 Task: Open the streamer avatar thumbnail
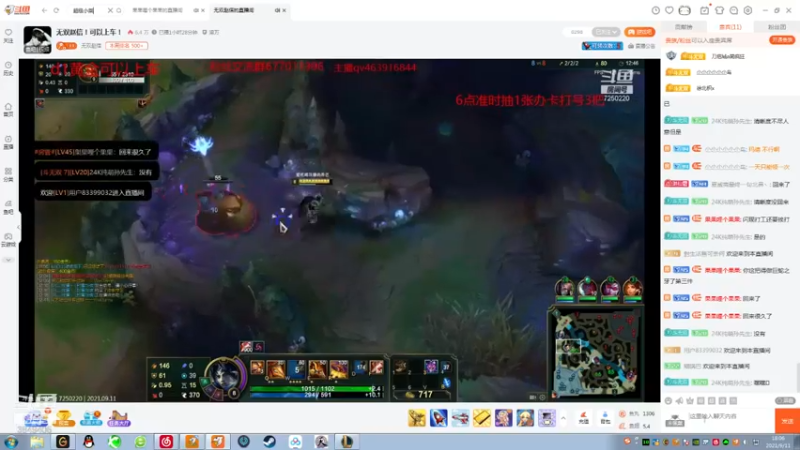click(37, 40)
